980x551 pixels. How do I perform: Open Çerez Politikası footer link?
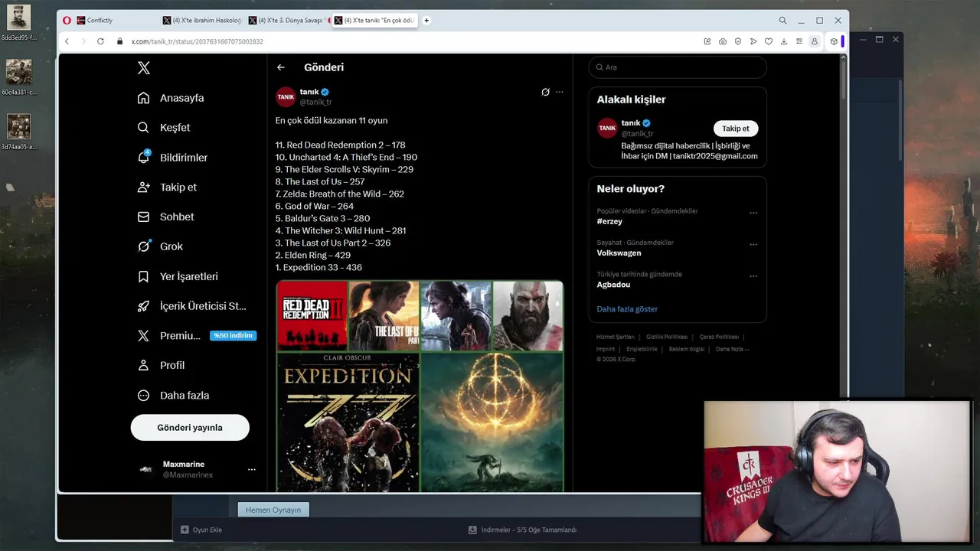point(719,337)
